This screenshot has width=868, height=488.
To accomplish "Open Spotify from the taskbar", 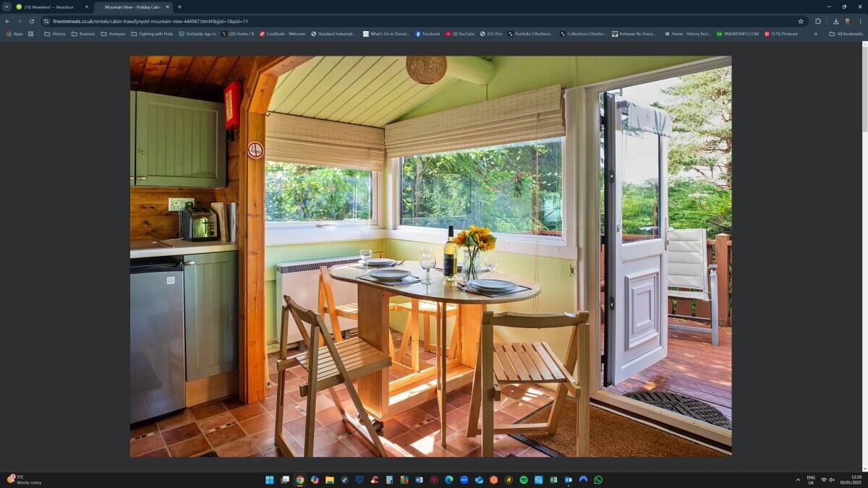I will tap(524, 479).
